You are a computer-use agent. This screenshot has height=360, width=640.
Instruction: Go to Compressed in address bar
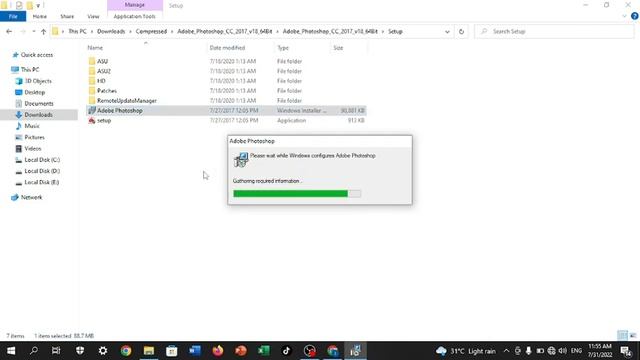click(151, 31)
